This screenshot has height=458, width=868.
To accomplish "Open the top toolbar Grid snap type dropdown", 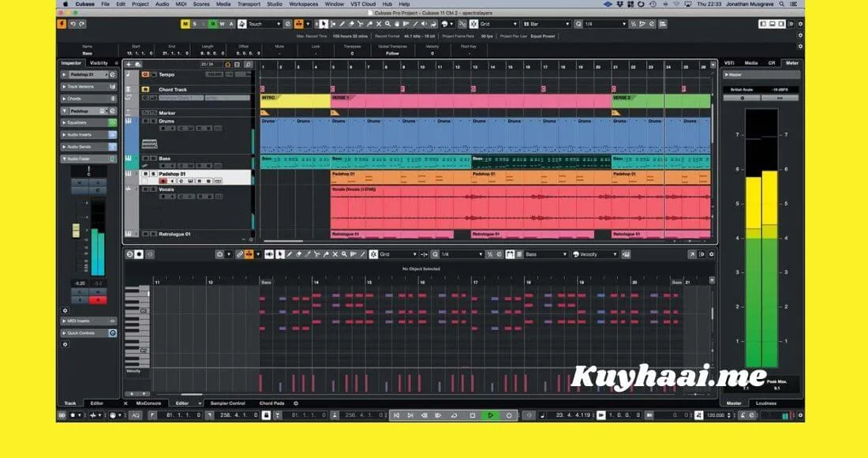I will 499,24.
